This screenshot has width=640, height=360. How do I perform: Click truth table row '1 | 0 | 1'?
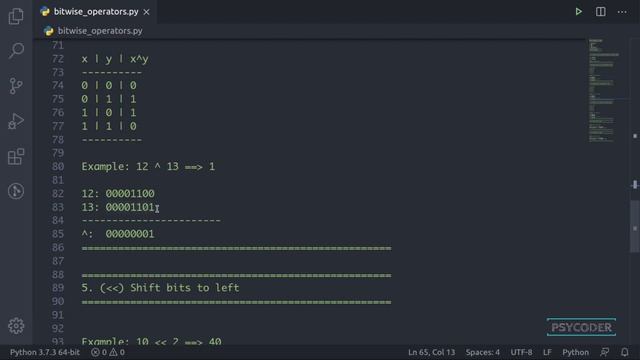coord(109,113)
